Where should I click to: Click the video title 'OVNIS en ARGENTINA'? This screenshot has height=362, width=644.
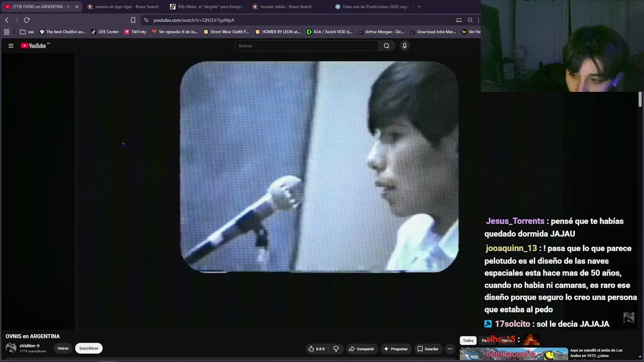point(33,336)
